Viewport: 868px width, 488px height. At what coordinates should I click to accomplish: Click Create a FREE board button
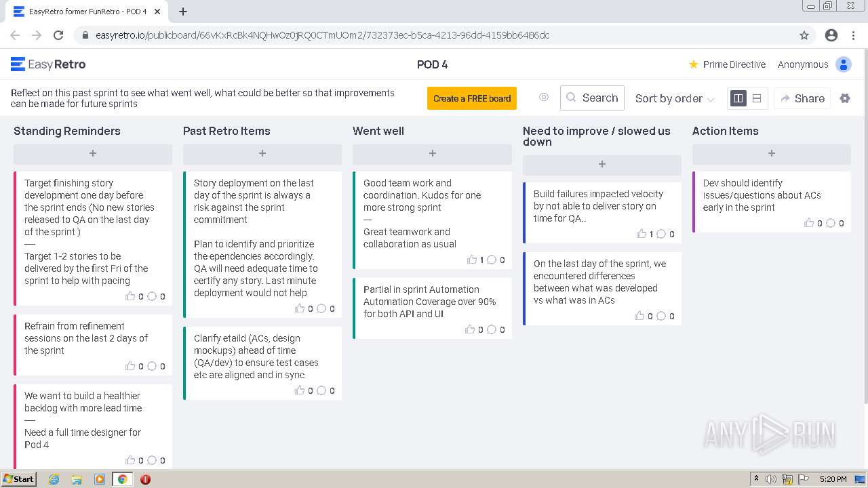pyautogui.click(x=472, y=98)
